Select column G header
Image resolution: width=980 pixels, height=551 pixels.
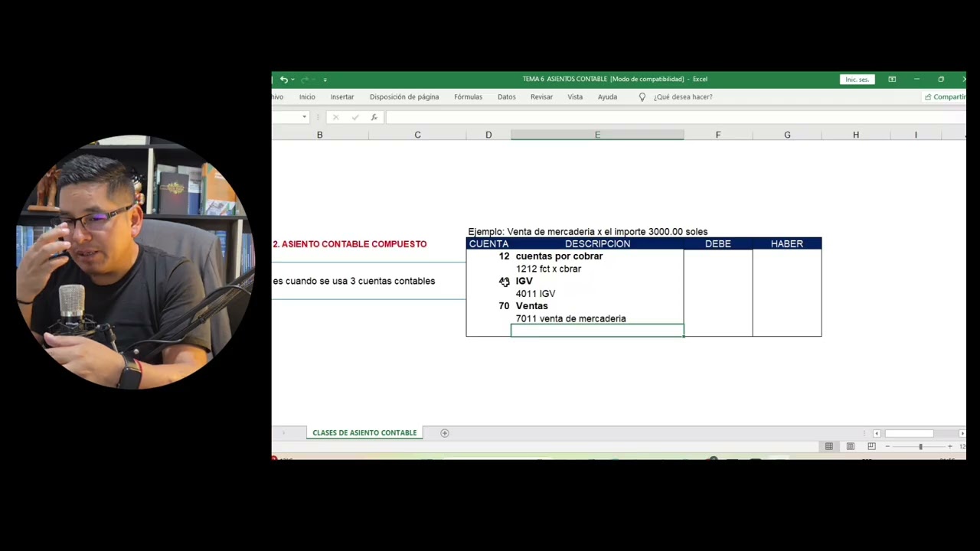click(787, 135)
